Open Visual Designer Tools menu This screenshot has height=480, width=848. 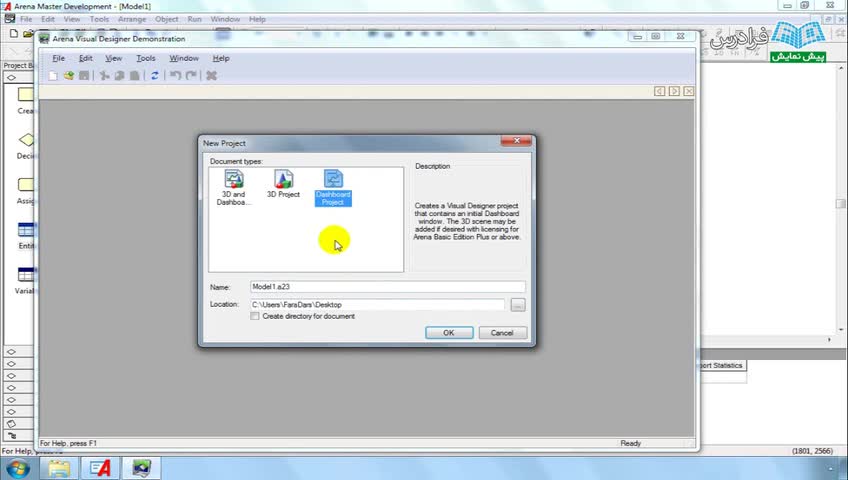[x=145, y=58]
